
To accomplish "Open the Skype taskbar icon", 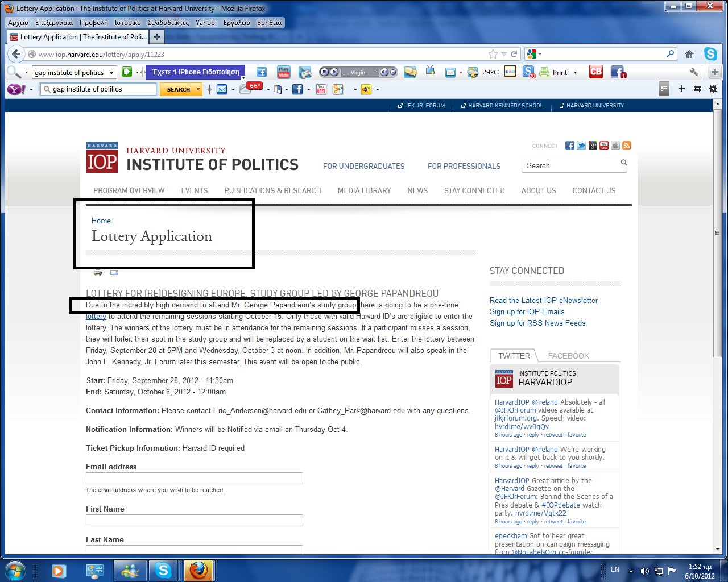I will click(163, 570).
